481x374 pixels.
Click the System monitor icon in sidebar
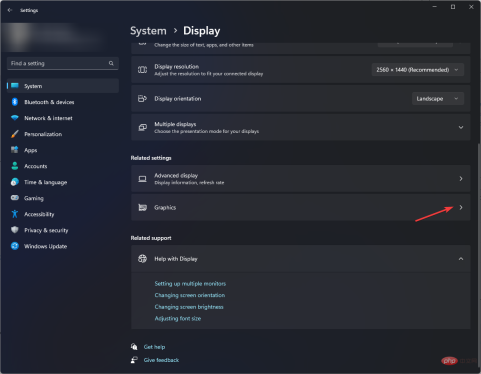click(x=15, y=86)
